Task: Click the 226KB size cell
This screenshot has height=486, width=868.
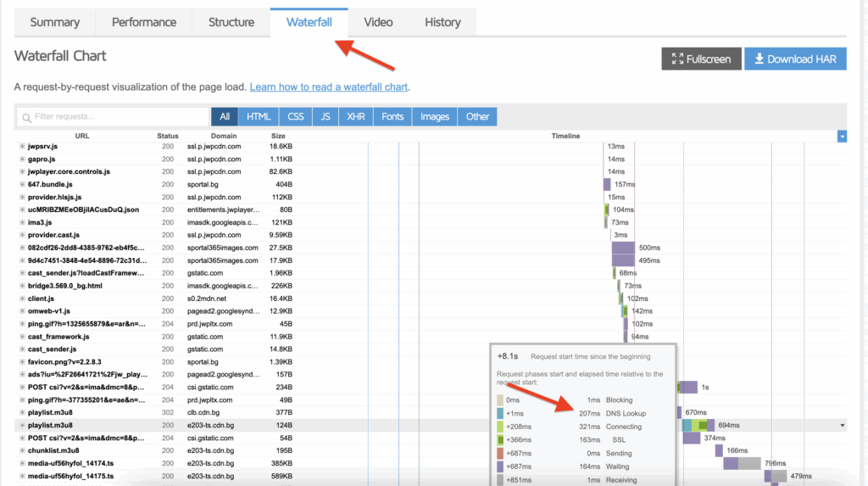Action: coord(281,286)
